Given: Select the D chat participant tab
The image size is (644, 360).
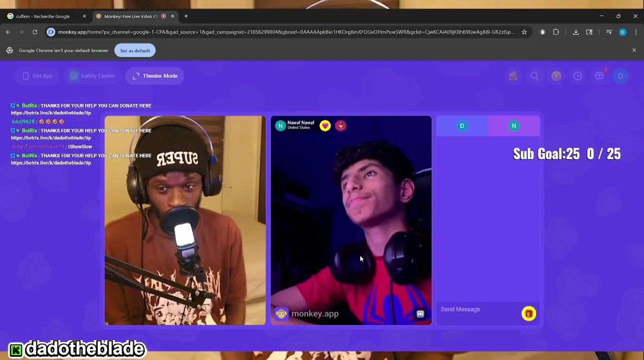Looking at the screenshot, I should pos(462,126).
